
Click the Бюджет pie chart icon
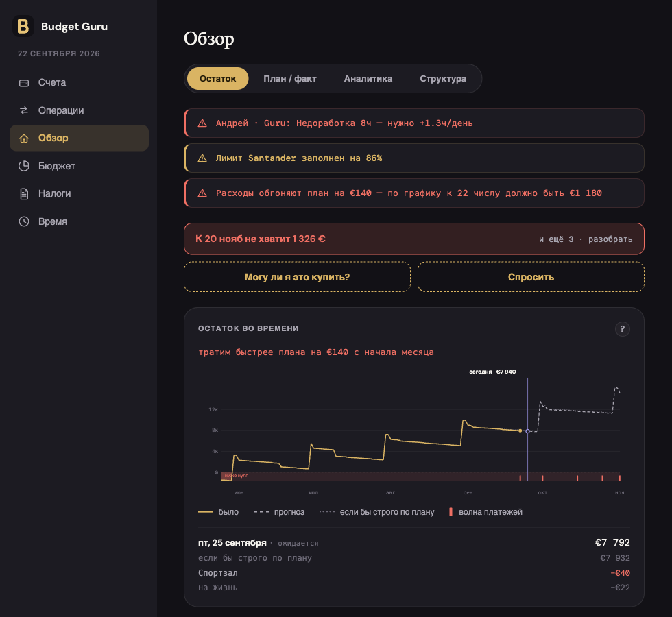coord(24,166)
